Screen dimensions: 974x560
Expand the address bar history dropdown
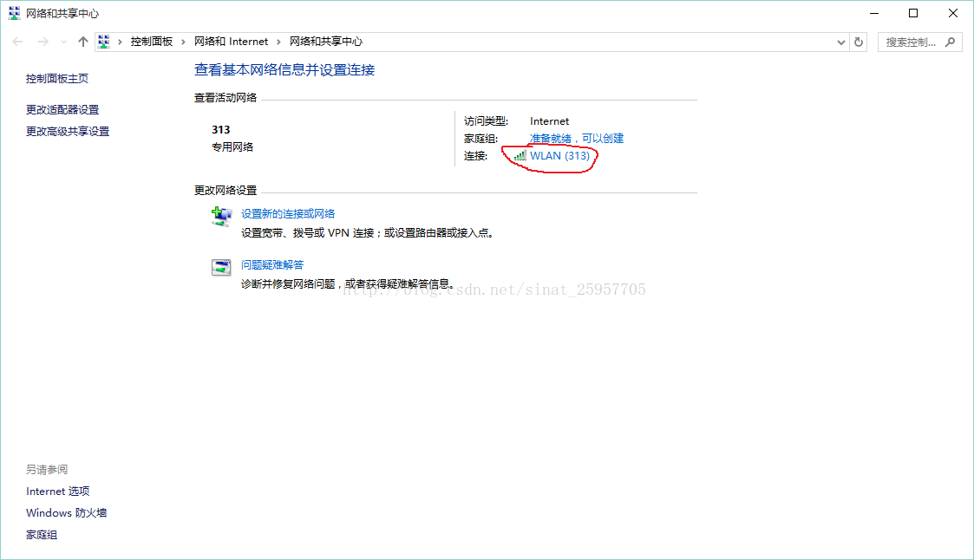[x=840, y=42]
